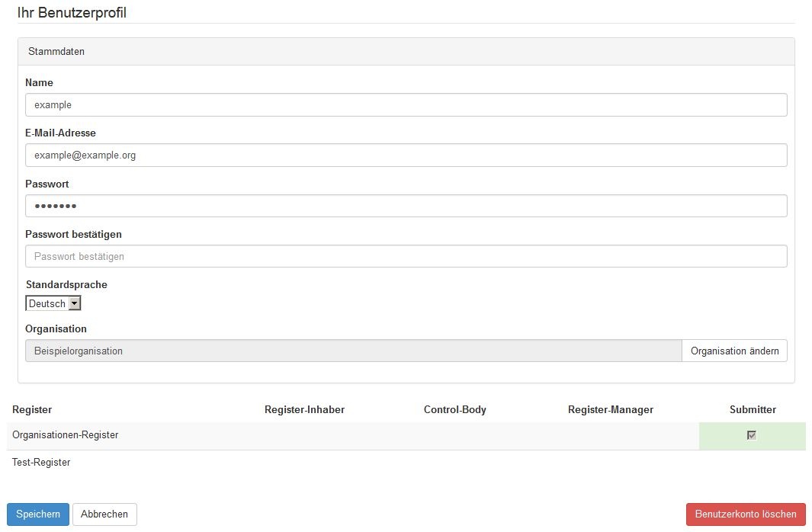This screenshot has height=532, width=812.
Task: Select the Test-Register row label
Action: (x=41, y=462)
